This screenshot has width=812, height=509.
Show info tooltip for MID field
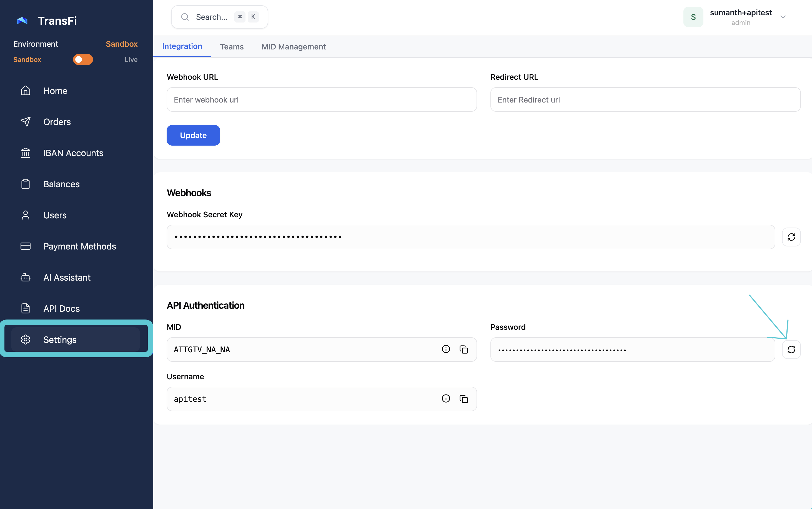(x=446, y=349)
